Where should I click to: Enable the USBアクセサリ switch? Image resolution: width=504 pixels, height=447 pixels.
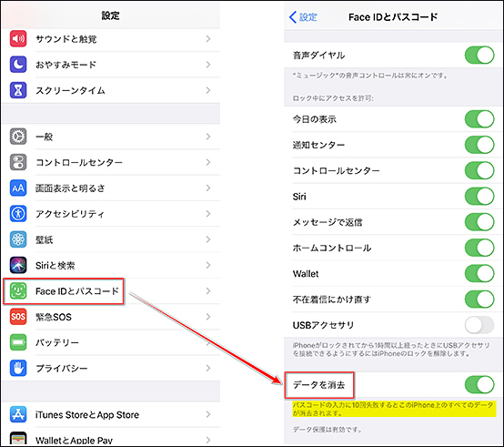[479, 325]
